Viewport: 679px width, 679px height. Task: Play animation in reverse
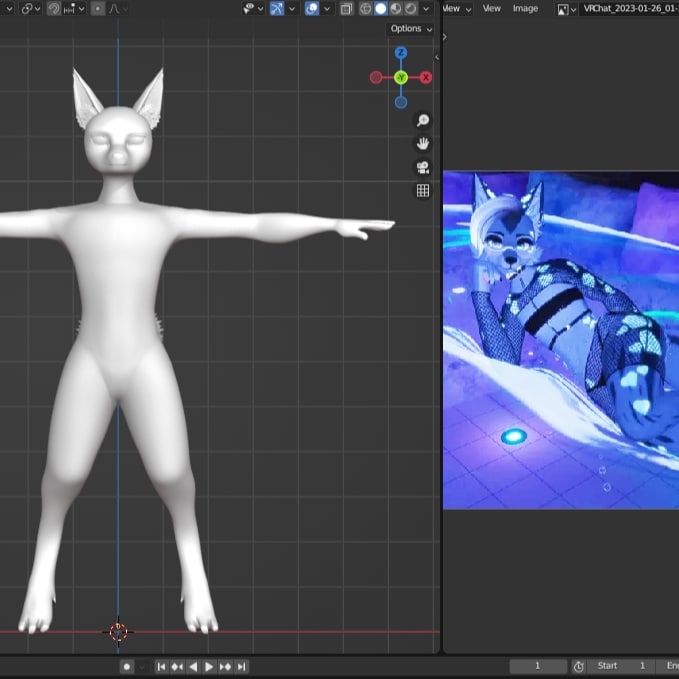[193, 666]
